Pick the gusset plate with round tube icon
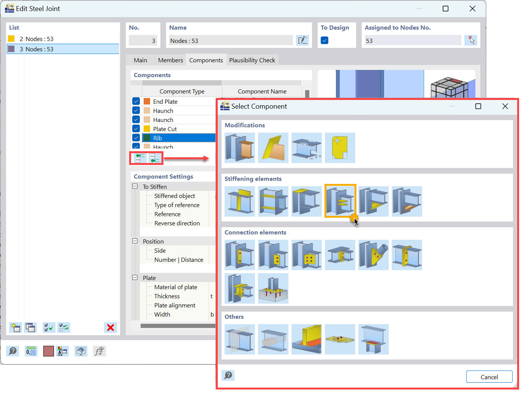 (374, 255)
